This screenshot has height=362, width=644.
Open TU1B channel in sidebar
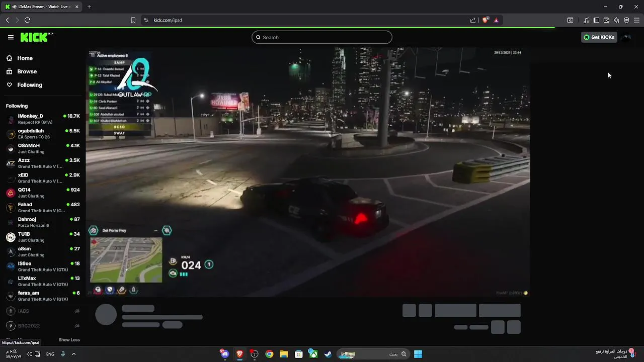click(x=43, y=237)
